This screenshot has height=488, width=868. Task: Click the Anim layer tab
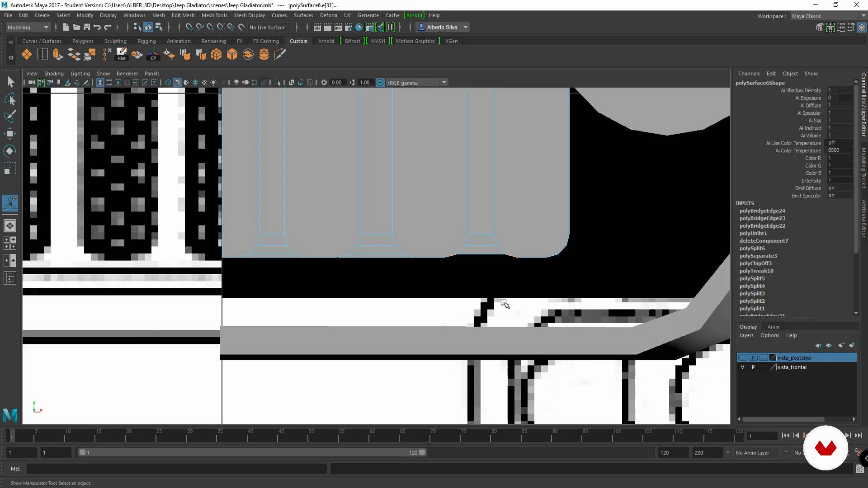[773, 327]
